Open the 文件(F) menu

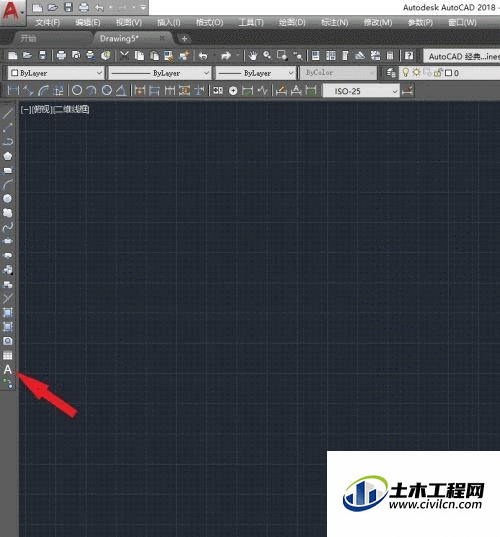pos(48,23)
